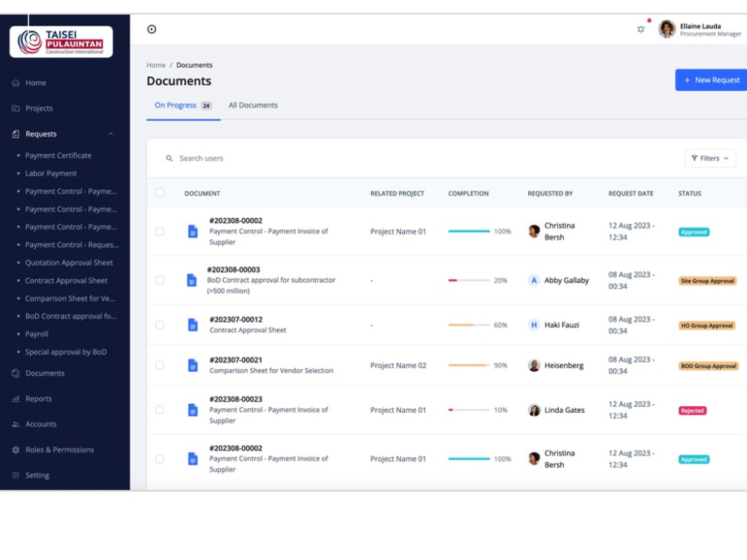Click the Reports chart icon in sidebar
This screenshot has height=560, width=747.
click(x=16, y=399)
